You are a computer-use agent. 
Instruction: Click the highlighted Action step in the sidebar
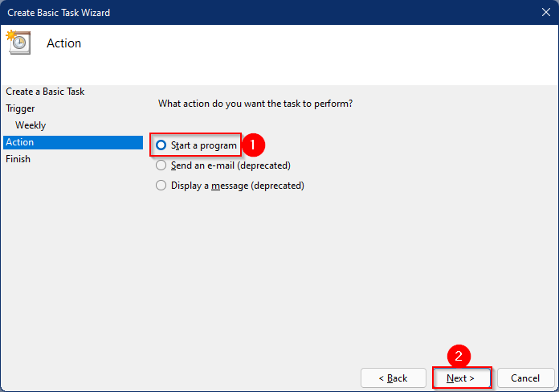pyautogui.click(x=73, y=142)
